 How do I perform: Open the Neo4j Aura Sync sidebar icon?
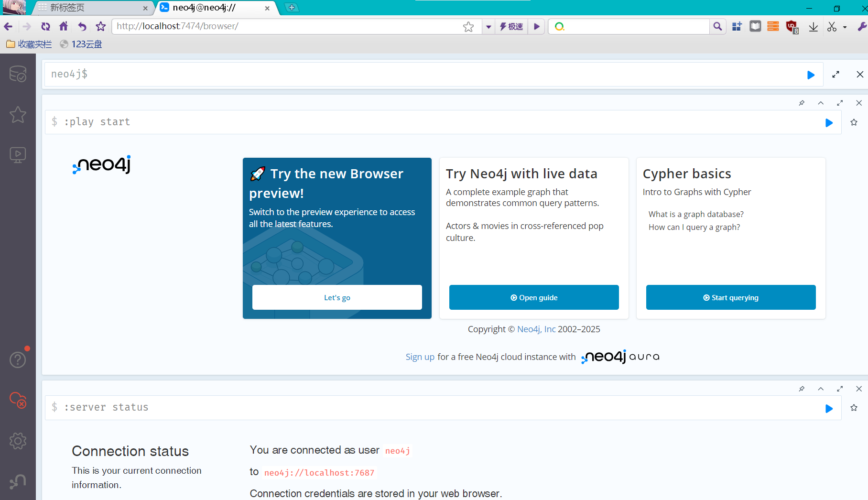click(18, 400)
